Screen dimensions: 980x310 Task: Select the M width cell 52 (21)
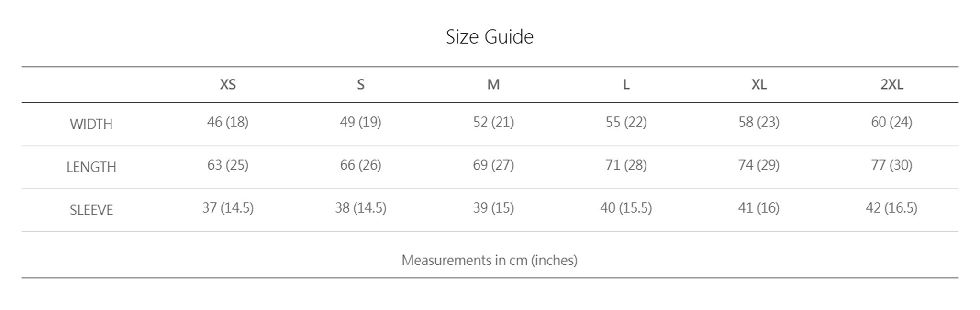[493, 122]
